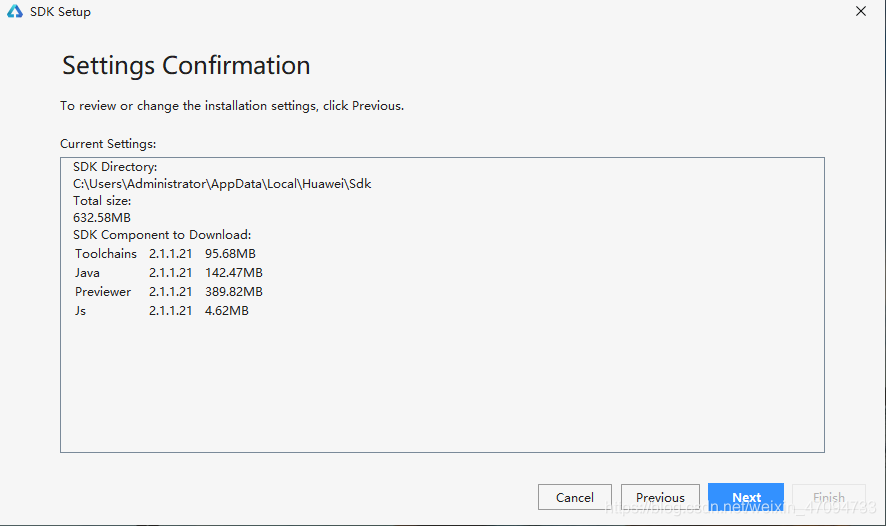Screen dimensions: 886x526
Task: Click the Toolchains version 2.1.1.21
Action: coord(170,254)
